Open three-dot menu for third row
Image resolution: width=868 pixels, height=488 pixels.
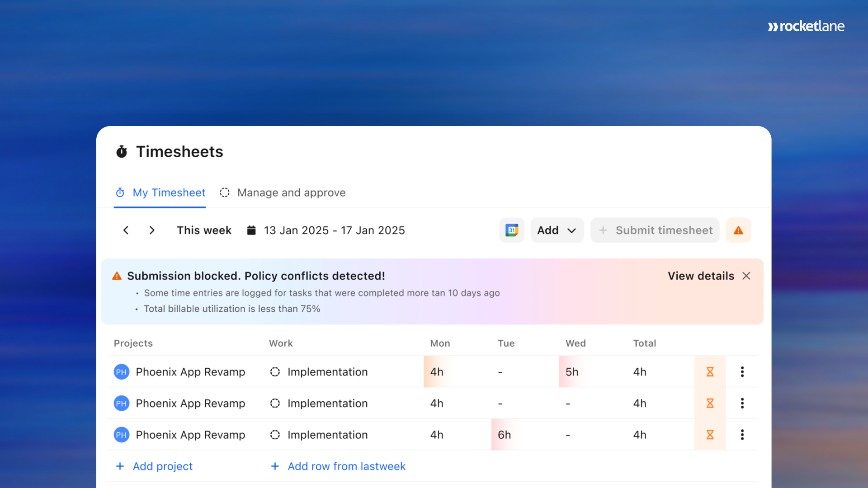(x=742, y=435)
